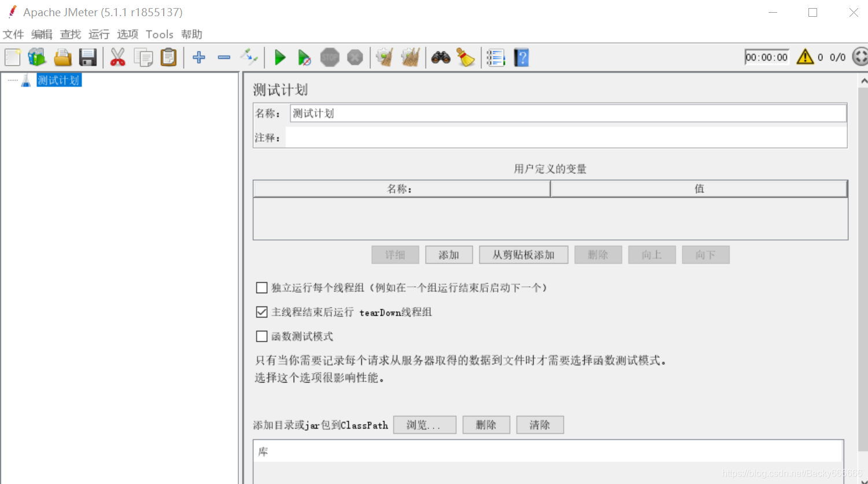Click the 向上 button
This screenshot has width=868, height=484.
[652, 254]
